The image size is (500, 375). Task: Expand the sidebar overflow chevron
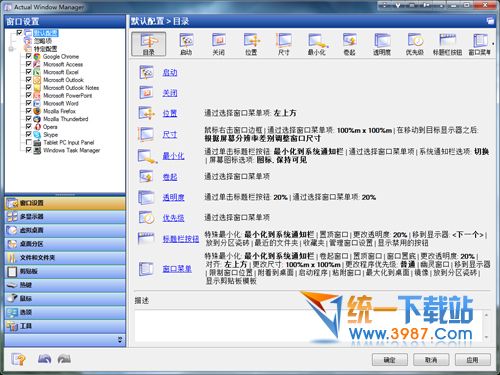coord(120,340)
